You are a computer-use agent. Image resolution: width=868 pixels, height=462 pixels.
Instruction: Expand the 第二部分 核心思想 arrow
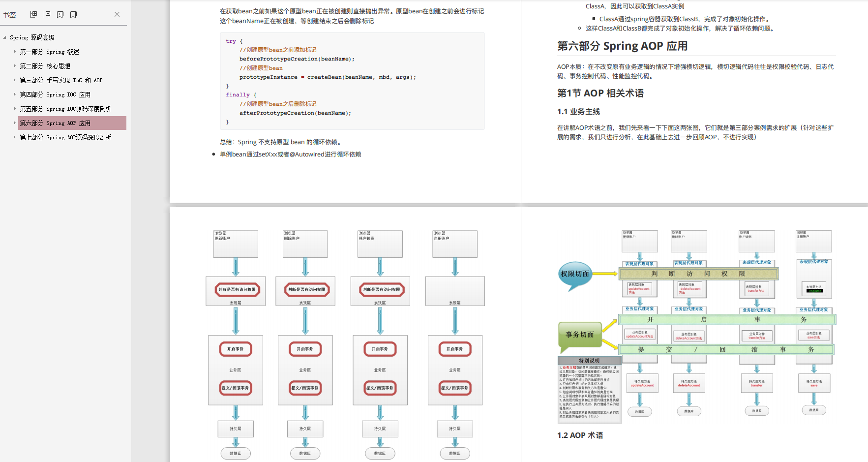(15, 65)
